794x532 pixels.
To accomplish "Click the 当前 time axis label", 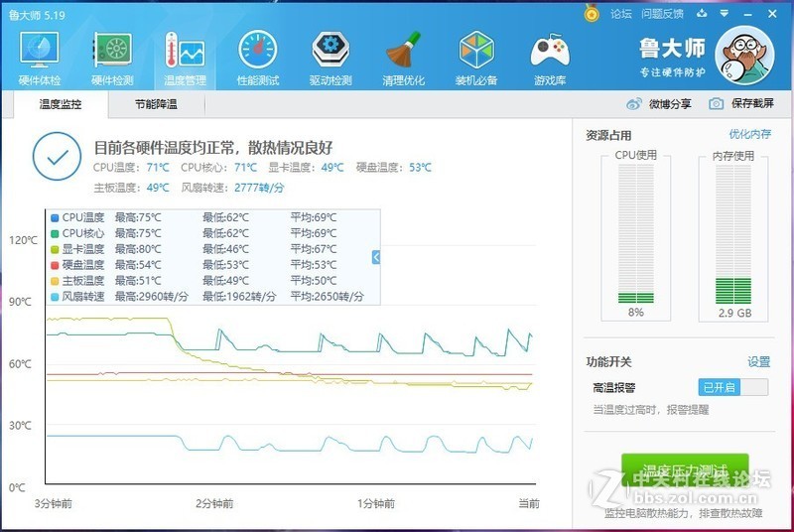I will coord(529,503).
